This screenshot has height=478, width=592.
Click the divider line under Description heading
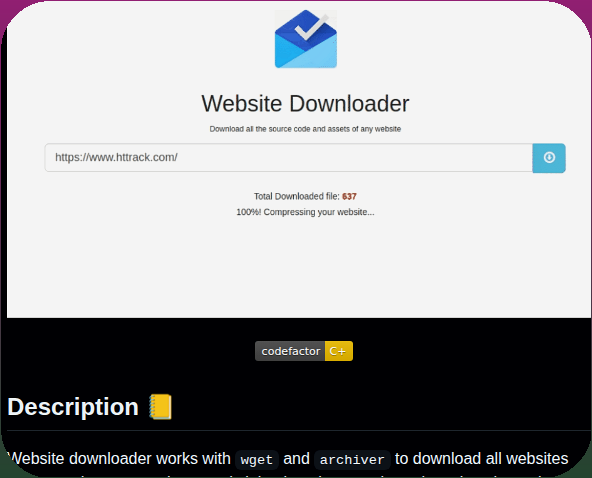click(x=299, y=430)
